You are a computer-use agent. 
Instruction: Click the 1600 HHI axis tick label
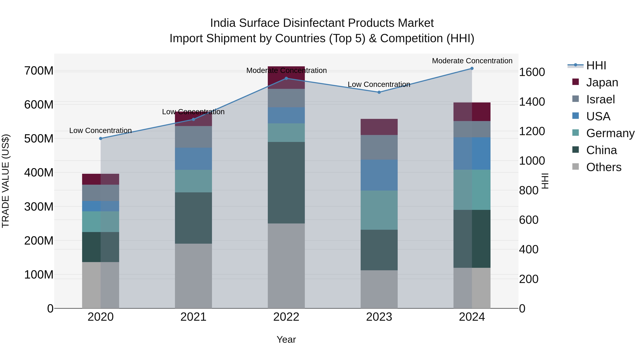(x=532, y=72)
